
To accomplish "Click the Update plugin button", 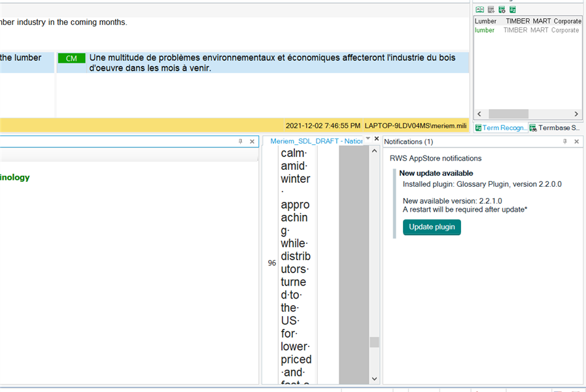I will tap(432, 227).
